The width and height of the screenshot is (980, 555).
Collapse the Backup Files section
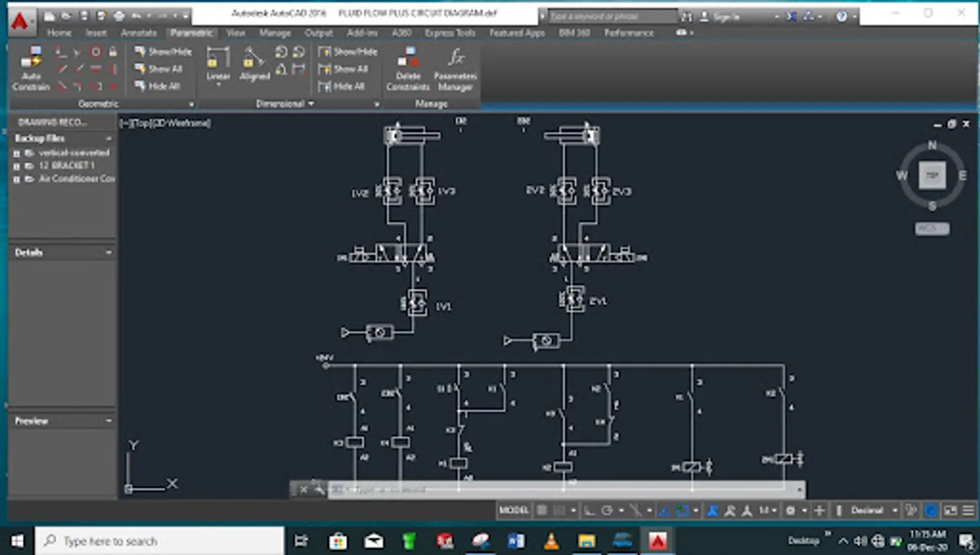coord(109,138)
